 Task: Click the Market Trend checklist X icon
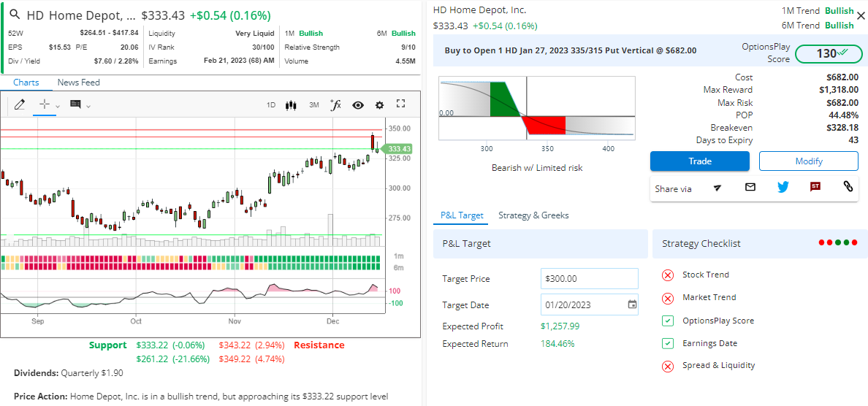click(668, 298)
